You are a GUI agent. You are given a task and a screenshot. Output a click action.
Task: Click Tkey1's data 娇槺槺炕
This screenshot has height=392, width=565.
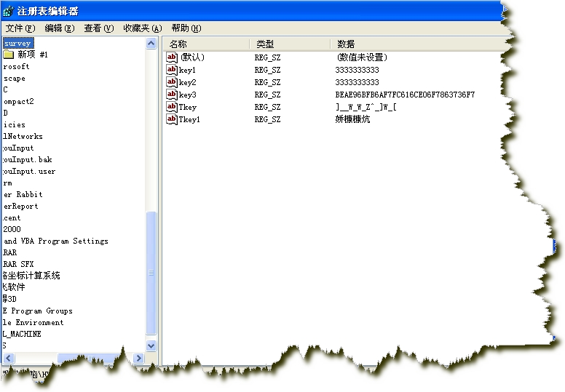[x=352, y=119]
